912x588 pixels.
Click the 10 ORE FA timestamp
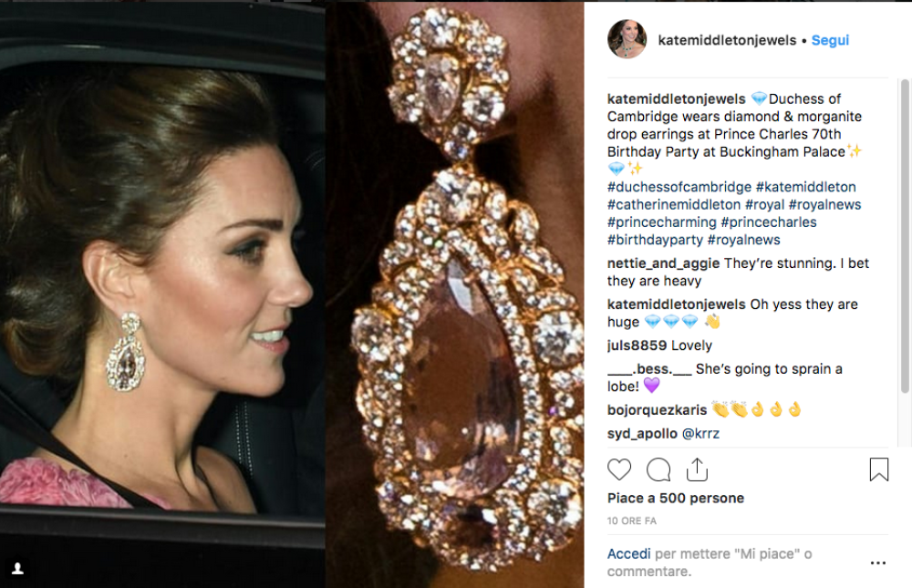(631, 521)
